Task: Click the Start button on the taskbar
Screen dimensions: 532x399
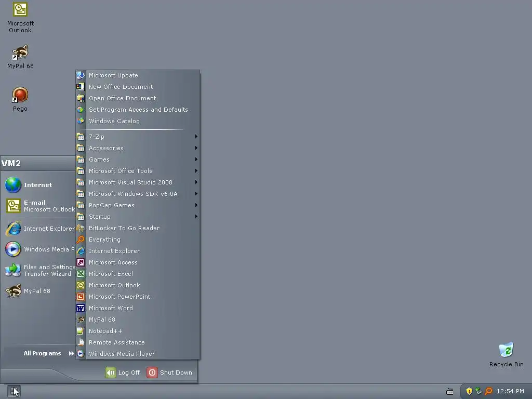Action: click(14, 392)
